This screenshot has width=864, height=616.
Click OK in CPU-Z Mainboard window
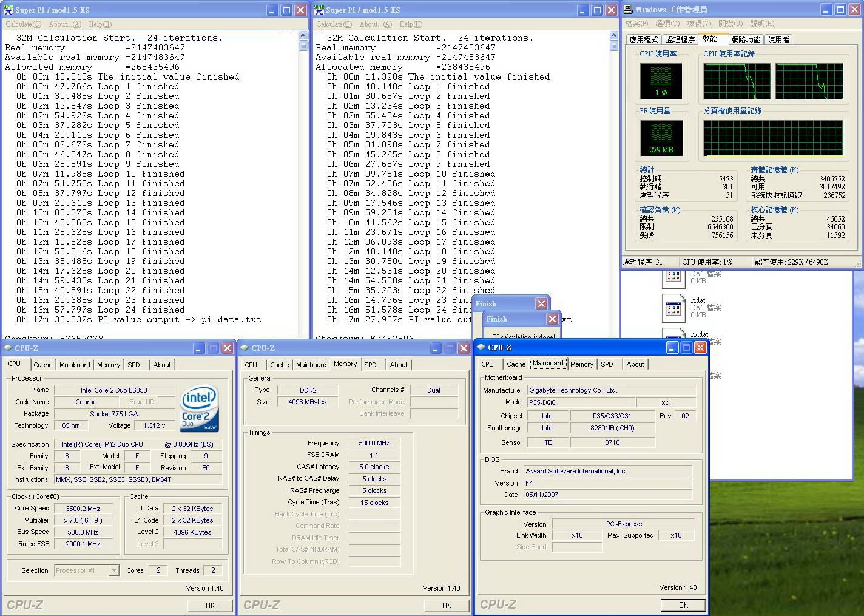click(683, 604)
